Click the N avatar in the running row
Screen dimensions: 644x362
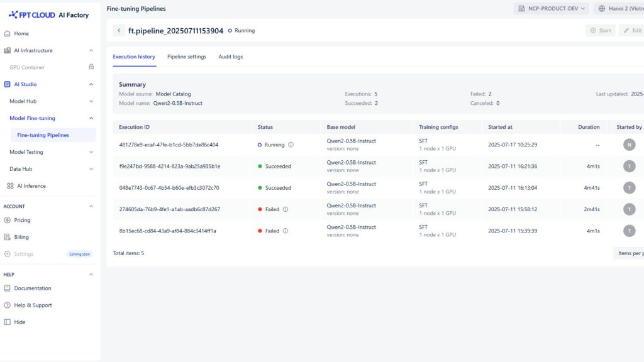click(629, 145)
